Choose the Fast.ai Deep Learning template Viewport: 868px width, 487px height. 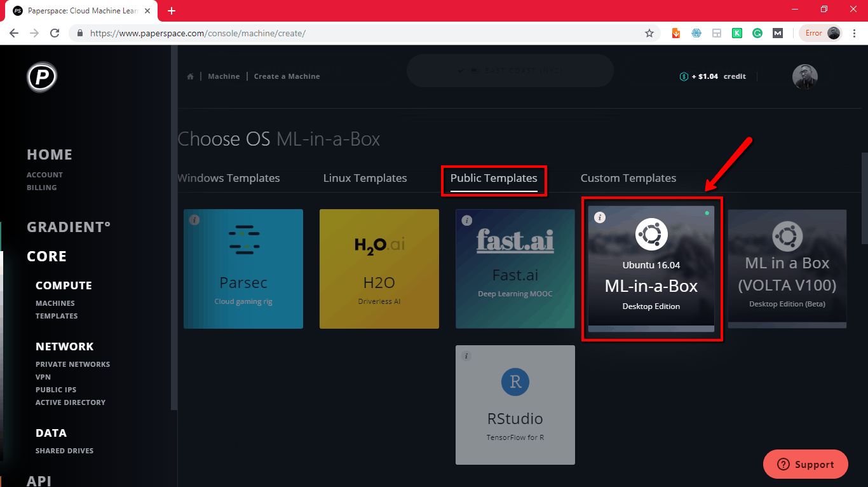pos(515,269)
